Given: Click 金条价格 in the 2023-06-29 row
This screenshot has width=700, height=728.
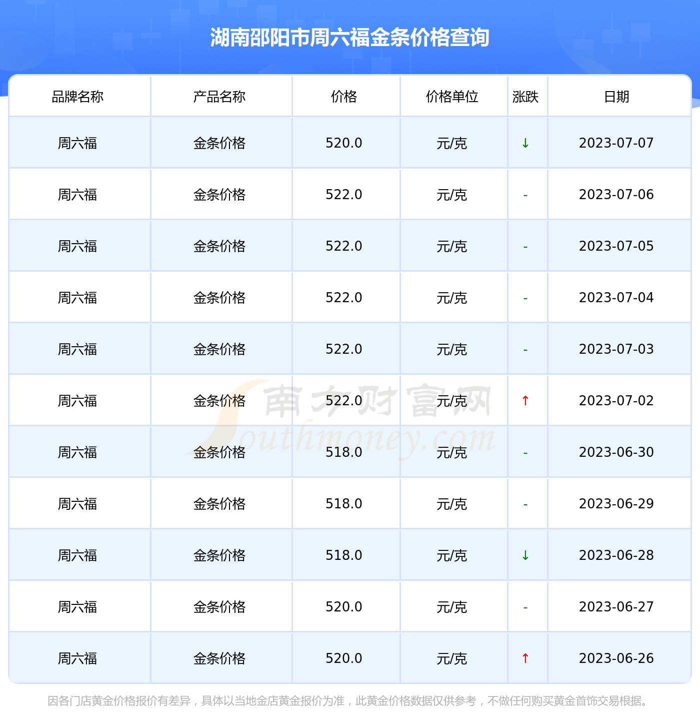Looking at the screenshot, I should [x=219, y=504].
